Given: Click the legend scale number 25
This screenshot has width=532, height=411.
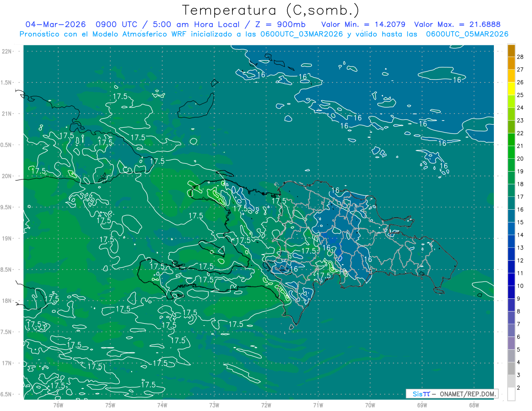Looking at the screenshot, I should tap(520, 95).
